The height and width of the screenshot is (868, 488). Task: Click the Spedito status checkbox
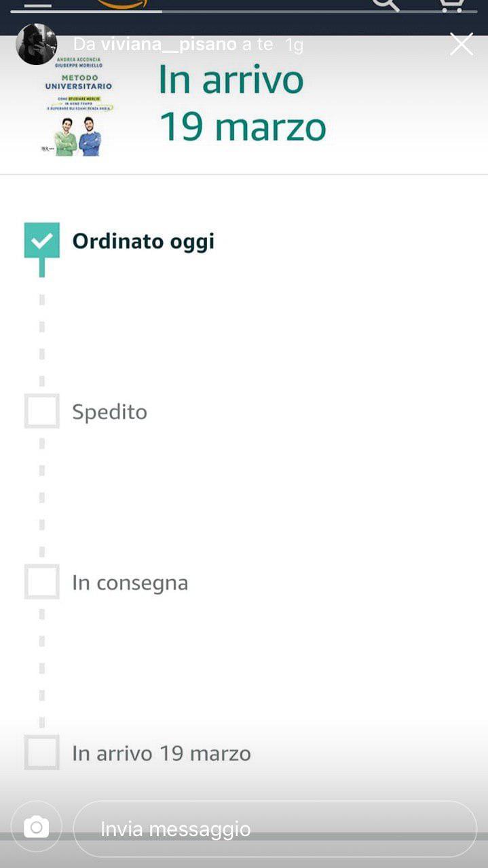click(x=42, y=411)
